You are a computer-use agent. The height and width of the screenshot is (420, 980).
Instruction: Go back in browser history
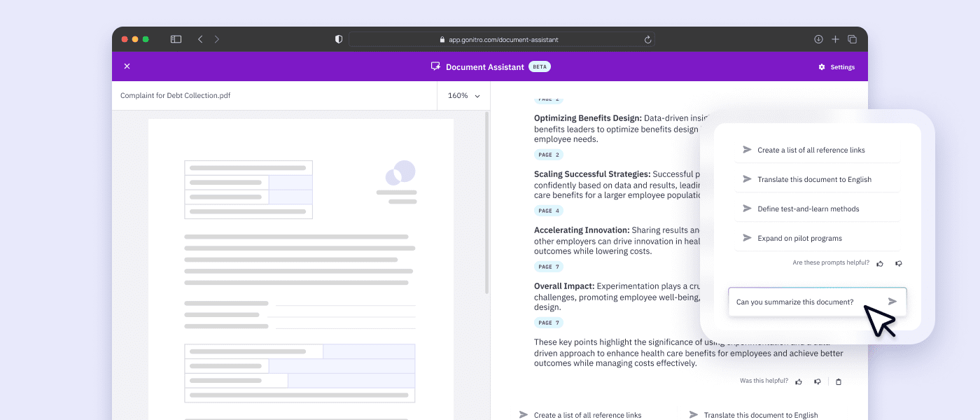click(x=200, y=40)
